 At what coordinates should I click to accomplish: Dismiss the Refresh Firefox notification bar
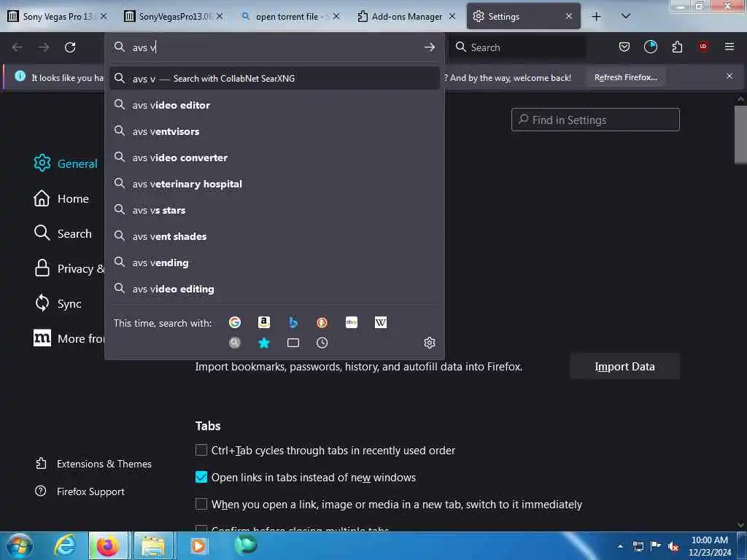(729, 76)
